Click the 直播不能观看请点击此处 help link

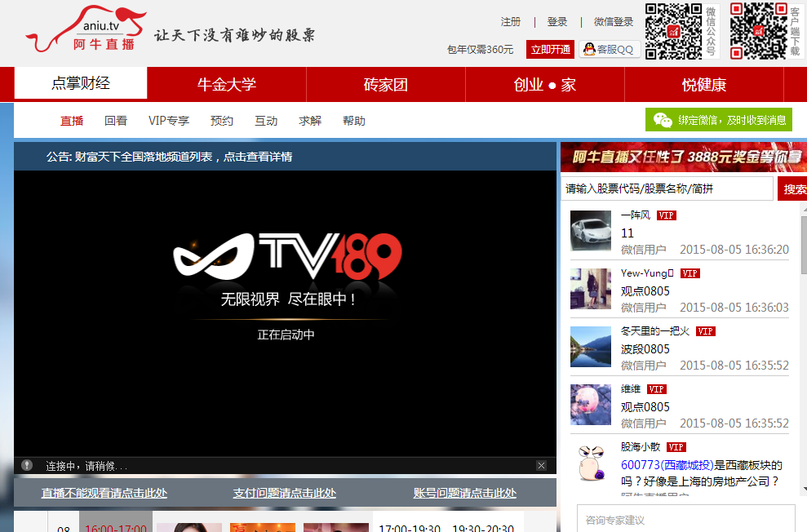click(x=104, y=493)
